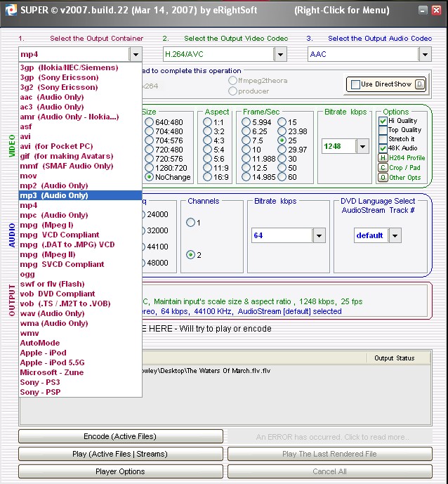Choose 640:480 video size
The image size is (448, 484).
point(149,122)
